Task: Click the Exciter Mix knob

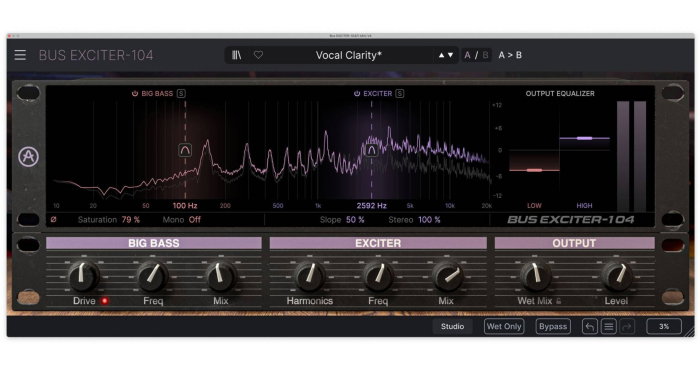Action: pyautogui.click(x=446, y=276)
